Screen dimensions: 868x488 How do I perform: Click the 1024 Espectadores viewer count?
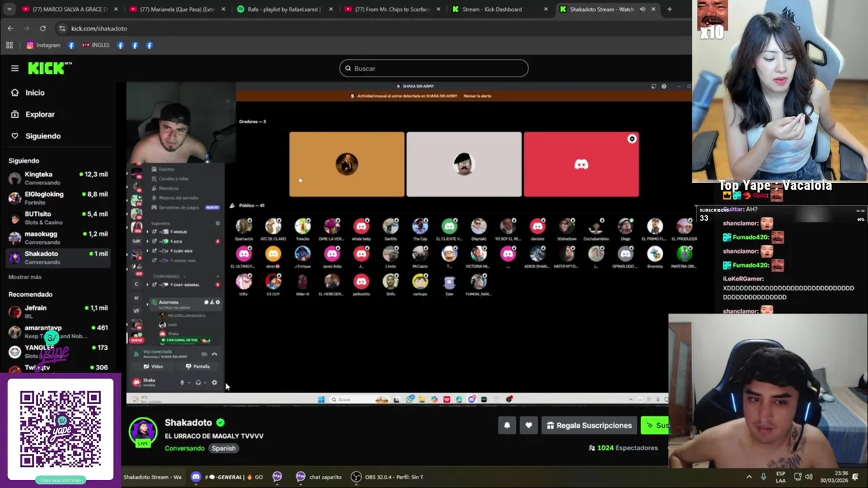[623, 448]
